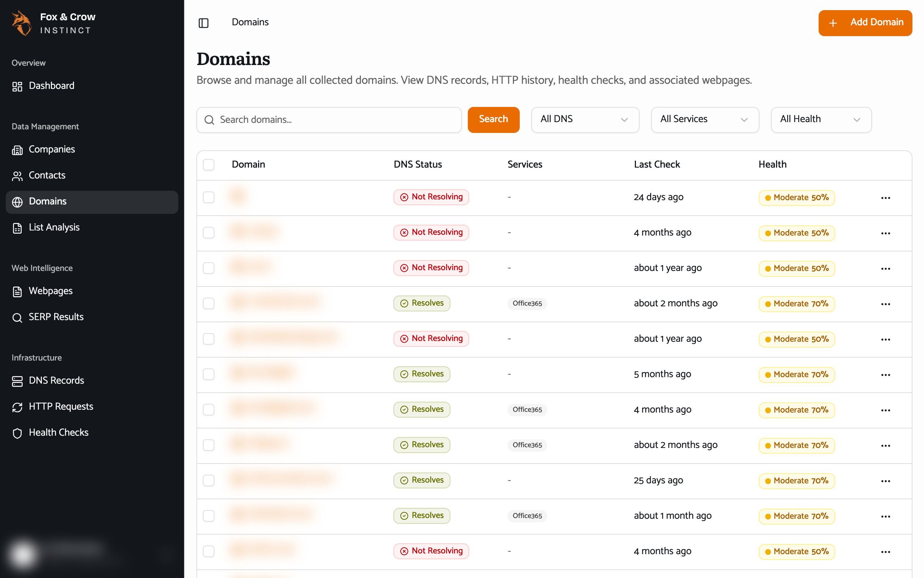Click the '5 months ago' cell
Viewport: 924px width, 578px height.
(662, 374)
